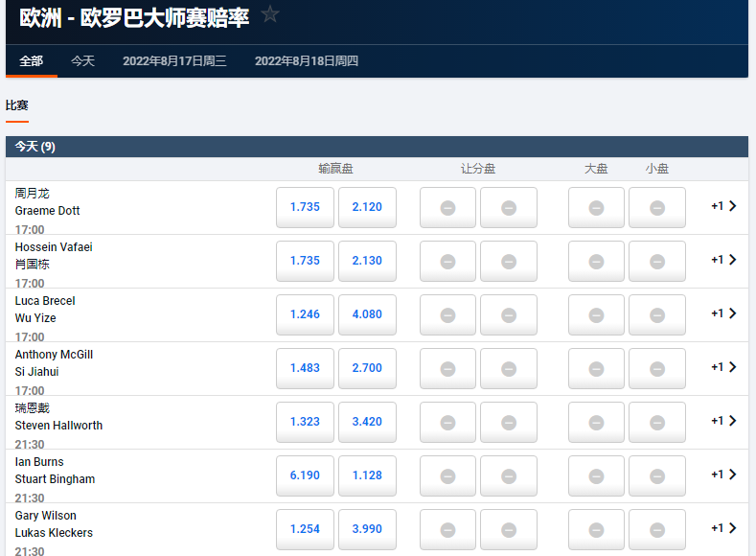This screenshot has width=756, height=556.
Task: Click first locked handicap icon for 瑞恩戴 row
Action: (447, 423)
